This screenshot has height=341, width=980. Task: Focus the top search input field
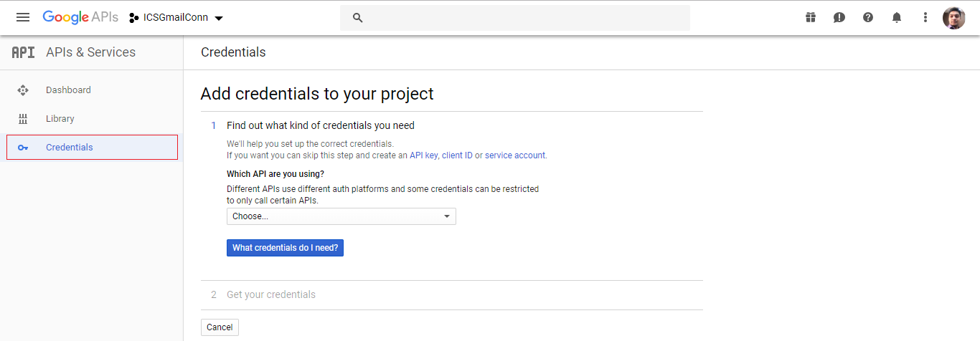click(x=524, y=18)
